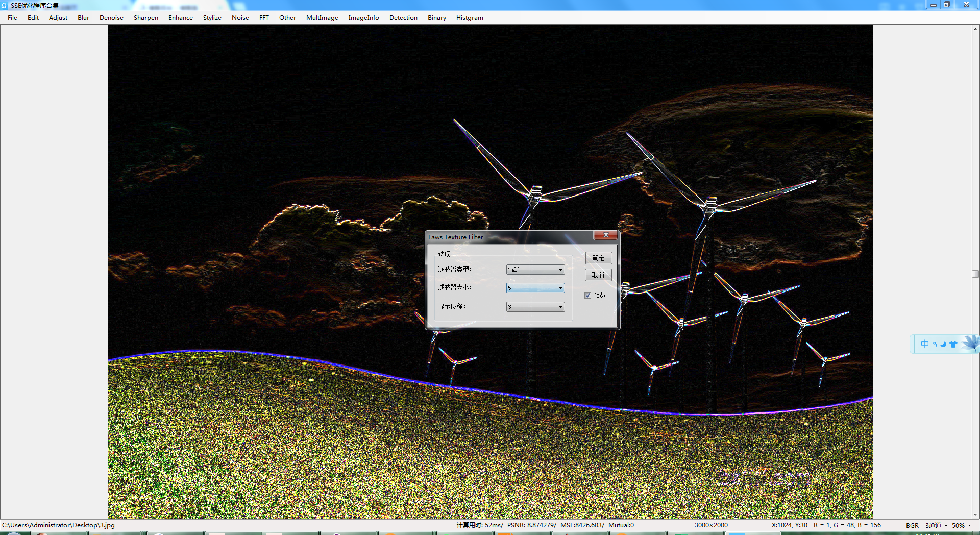Click the IME punctuation toggle icon

[935, 344]
